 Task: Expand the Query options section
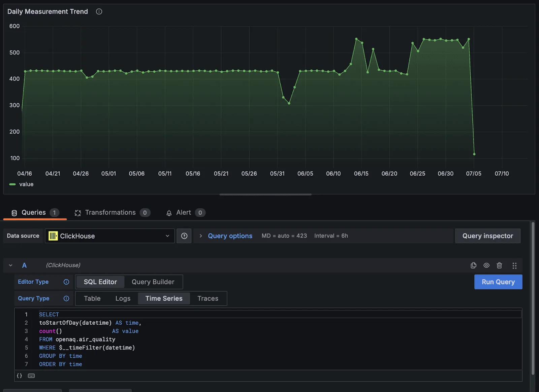(230, 236)
